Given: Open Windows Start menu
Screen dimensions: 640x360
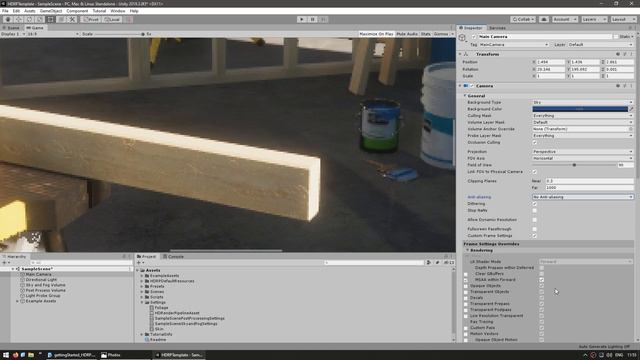Looking at the screenshot, I should tap(6, 355).
